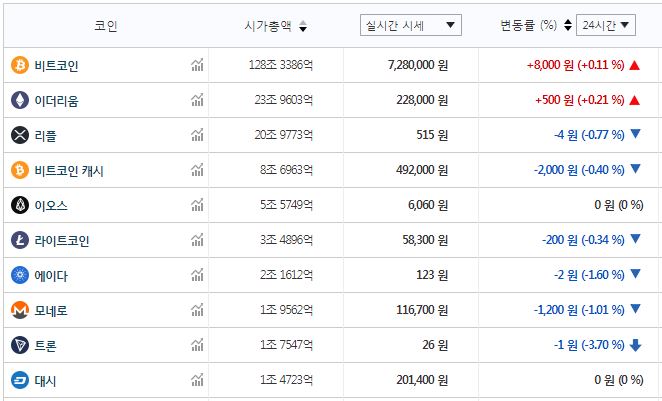Open the 이더리움 coin link

pos(57,100)
